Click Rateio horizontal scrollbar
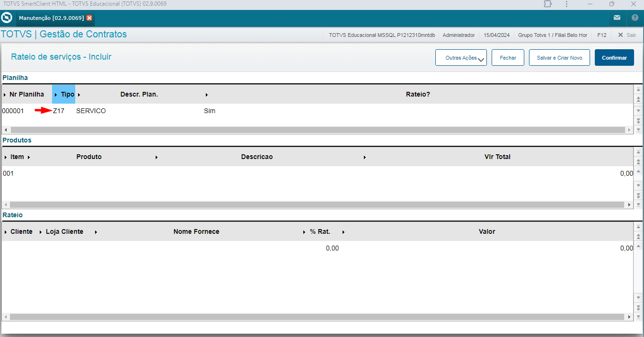The width and height of the screenshot is (644, 337). coord(318,317)
